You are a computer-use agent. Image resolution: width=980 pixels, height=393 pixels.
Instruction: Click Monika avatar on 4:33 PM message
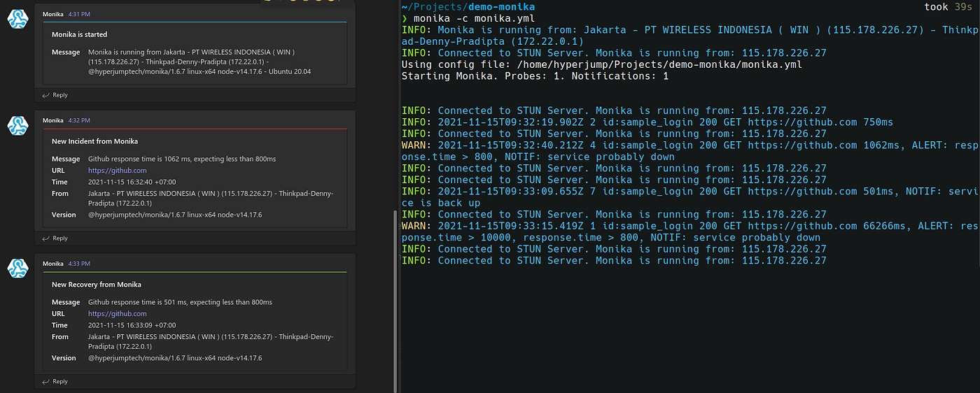17,268
